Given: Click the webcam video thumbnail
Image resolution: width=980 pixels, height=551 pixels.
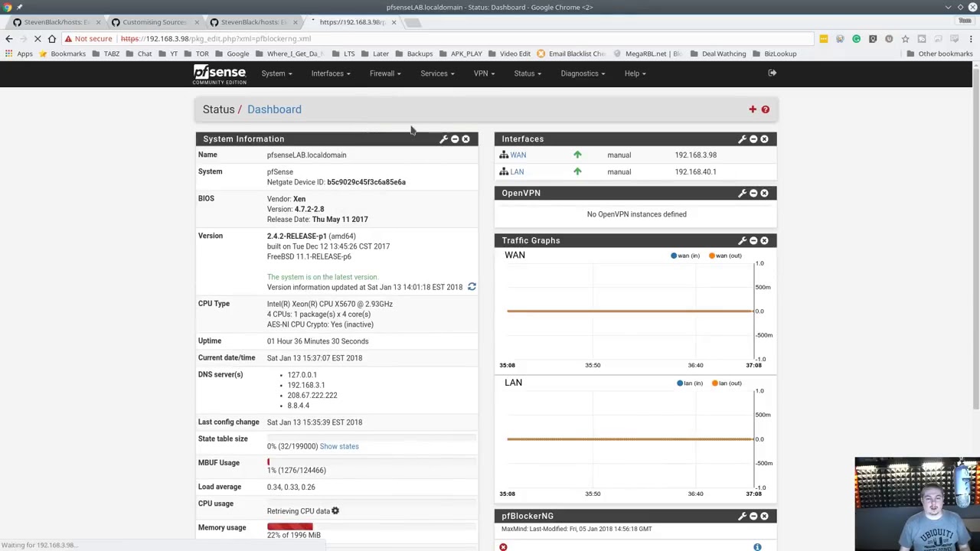Looking at the screenshot, I should point(917,504).
